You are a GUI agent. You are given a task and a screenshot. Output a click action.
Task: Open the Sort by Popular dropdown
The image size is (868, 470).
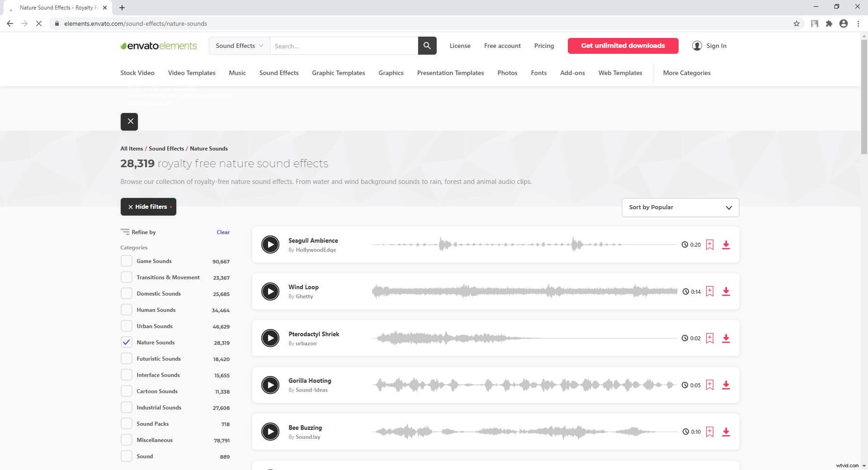click(x=680, y=207)
